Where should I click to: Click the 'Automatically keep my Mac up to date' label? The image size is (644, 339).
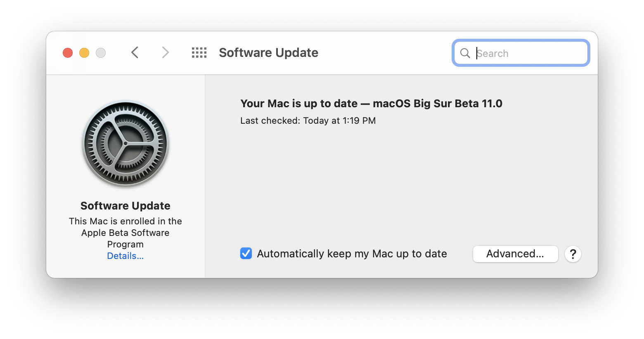pos(352,254)
